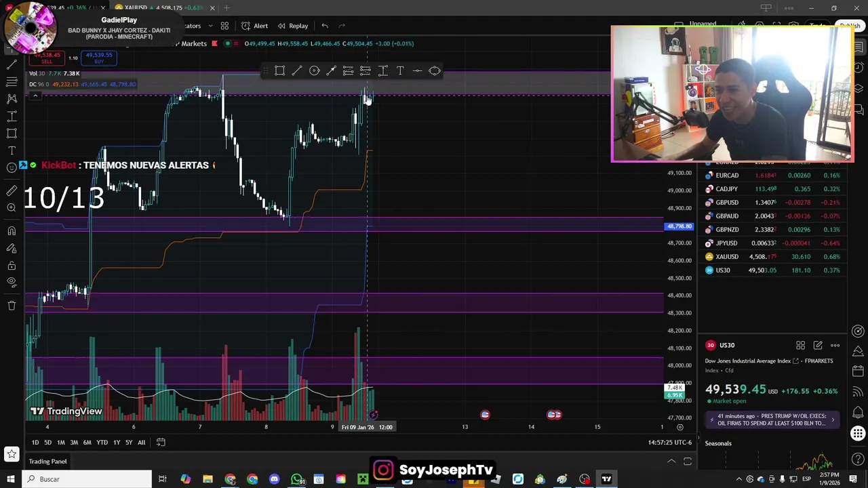Select the 5D date range
Screen dimensions: 868x488
click(x=47, y=443)
